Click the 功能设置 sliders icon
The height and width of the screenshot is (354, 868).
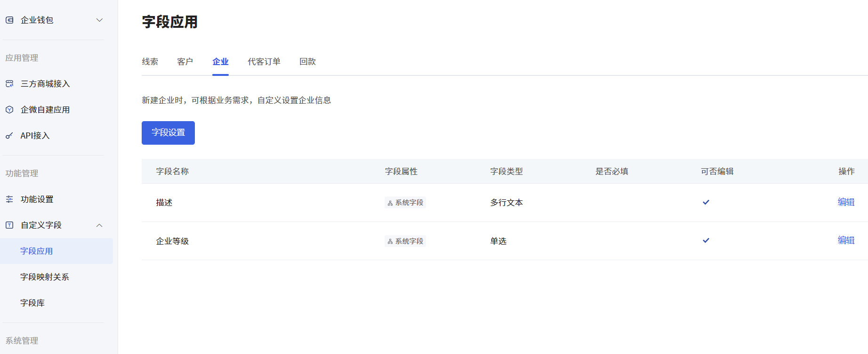click(9, 199)
